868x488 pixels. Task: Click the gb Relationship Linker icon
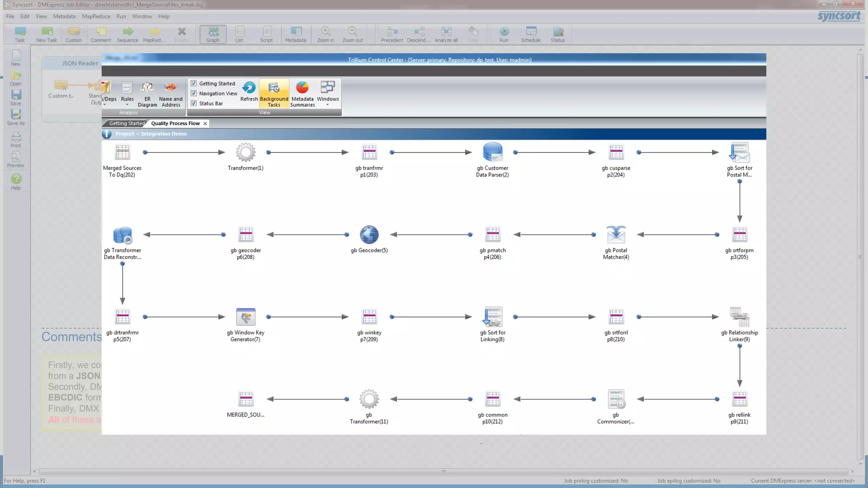pos(739,317)
